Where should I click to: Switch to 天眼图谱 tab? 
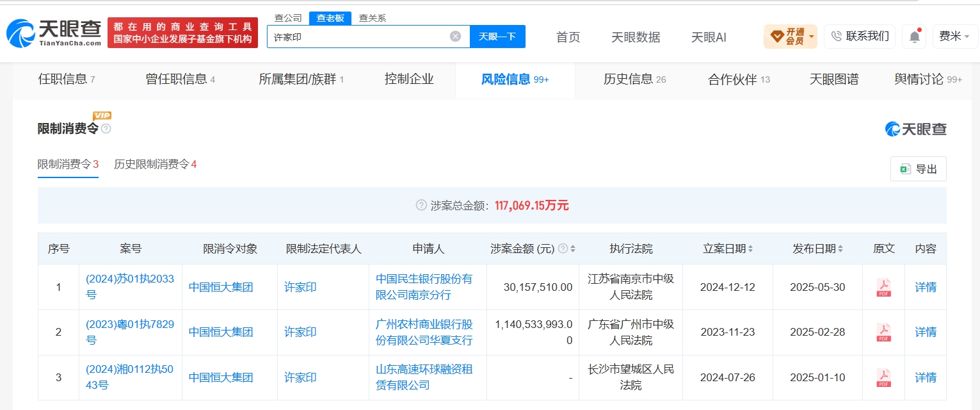click(833, 79)
